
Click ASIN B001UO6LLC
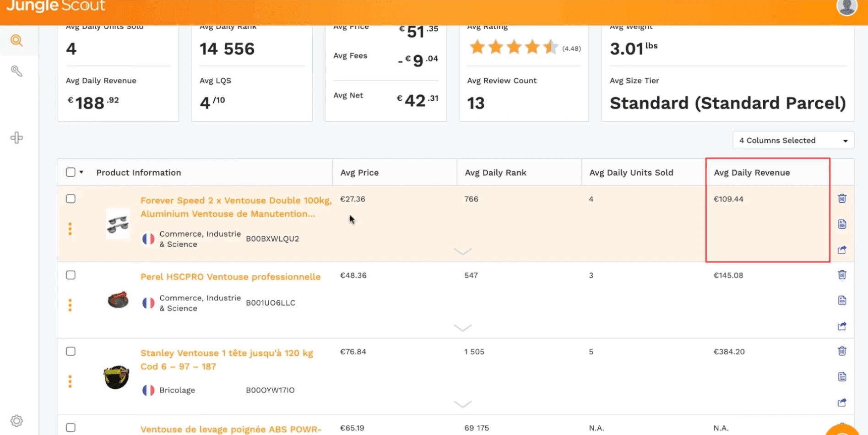271,303
